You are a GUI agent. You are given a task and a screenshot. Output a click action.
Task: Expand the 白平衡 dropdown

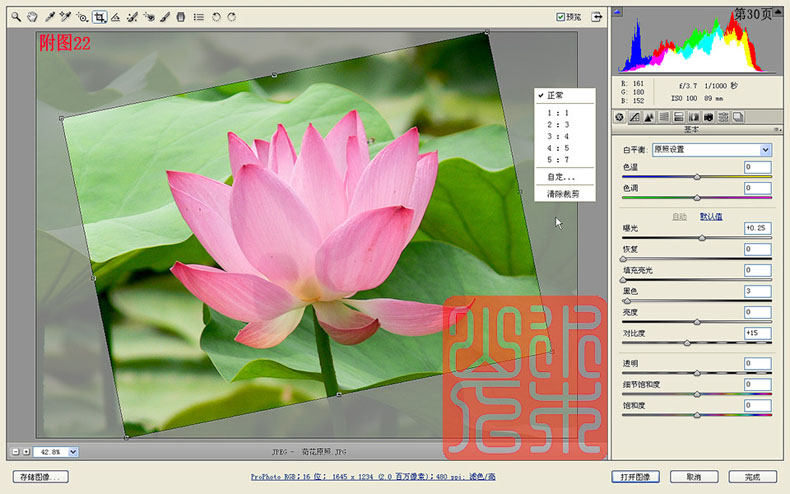point(765,150)
